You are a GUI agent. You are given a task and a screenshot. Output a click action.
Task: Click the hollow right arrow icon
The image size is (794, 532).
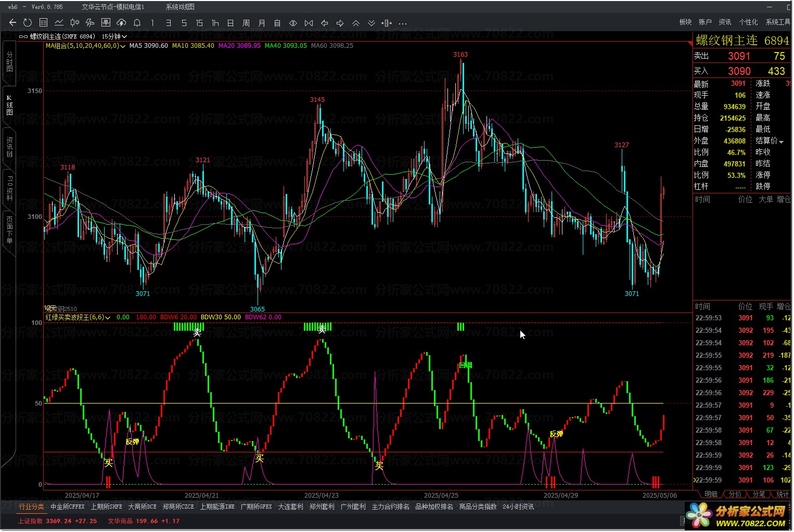[x=340, y=23]
